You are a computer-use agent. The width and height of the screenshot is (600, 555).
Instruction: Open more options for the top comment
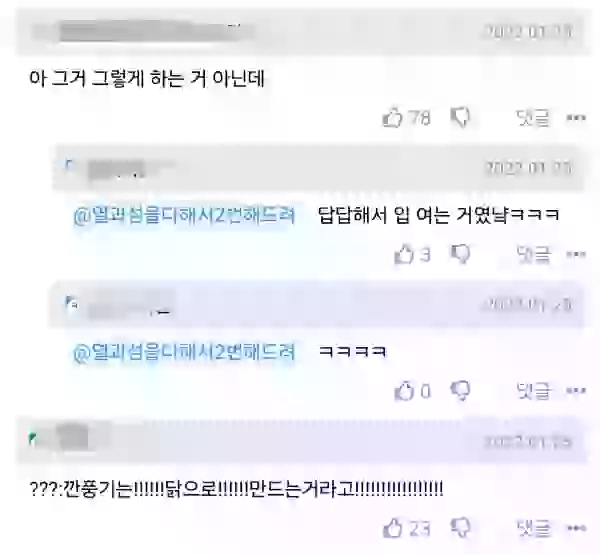point(576,118)
